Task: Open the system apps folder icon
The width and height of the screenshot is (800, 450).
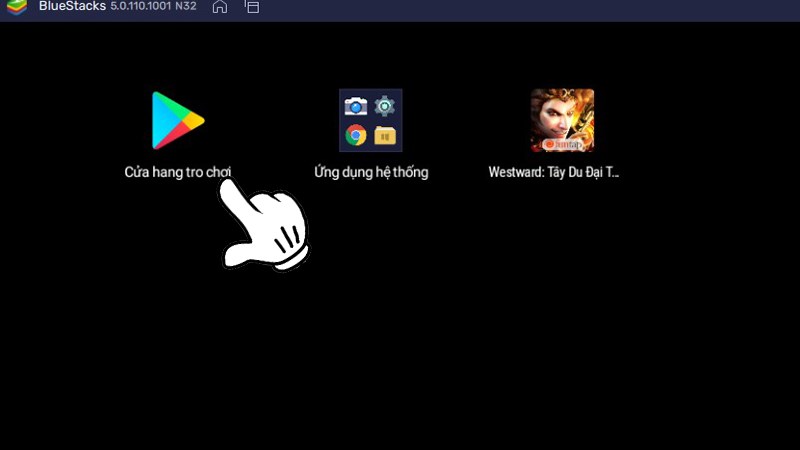Action: click(x=371, y=120)
